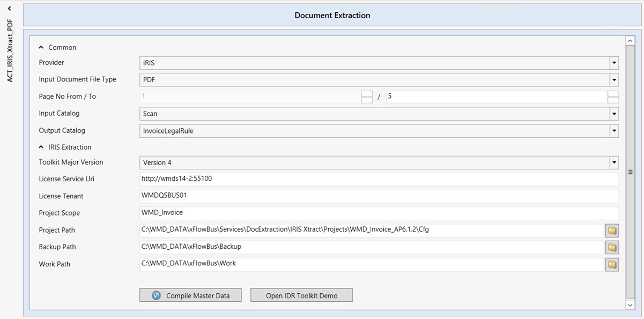644x319 pixels.
Task: Click inside the License Tenant field
Action: (375, 196)
